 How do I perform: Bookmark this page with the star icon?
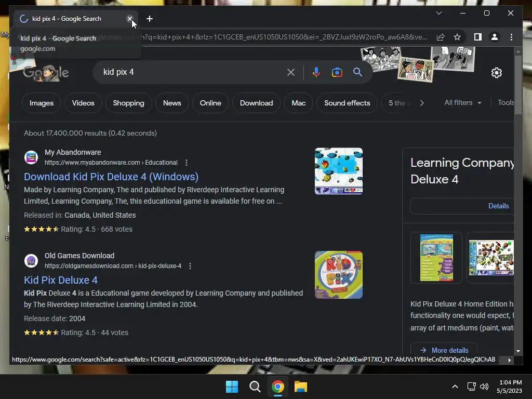point(457,37)
